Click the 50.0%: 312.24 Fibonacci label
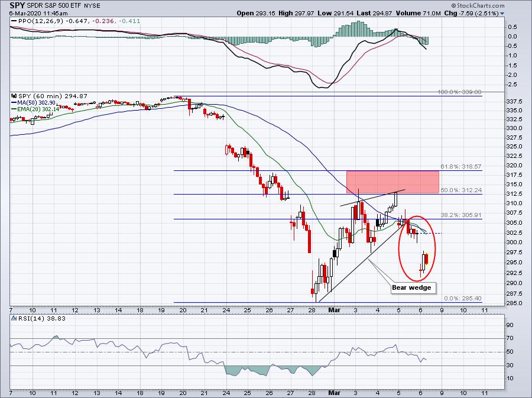The image size is (532, 398). pos(461,190)
